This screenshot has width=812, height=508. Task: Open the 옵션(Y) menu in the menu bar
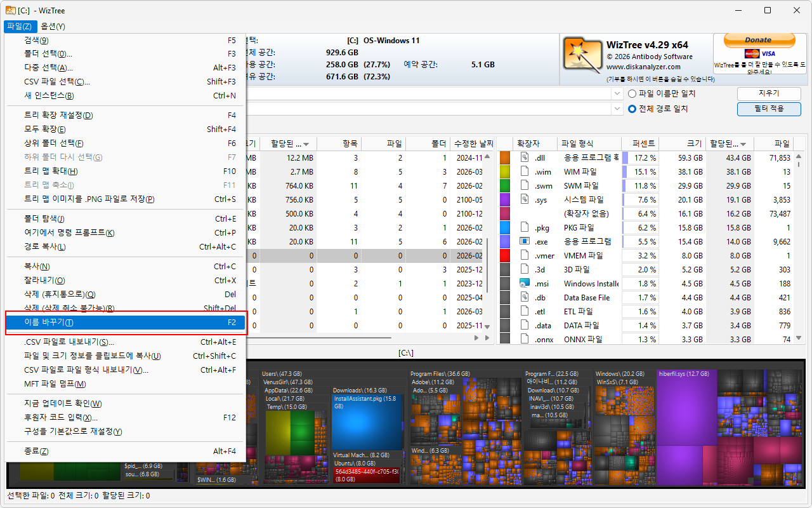(53, 26)
